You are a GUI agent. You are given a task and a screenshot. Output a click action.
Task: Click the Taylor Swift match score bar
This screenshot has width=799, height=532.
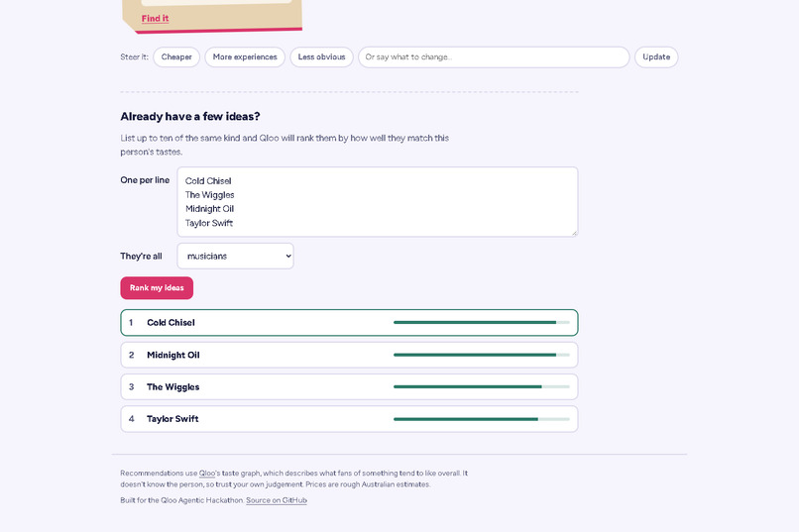point(482,419)
